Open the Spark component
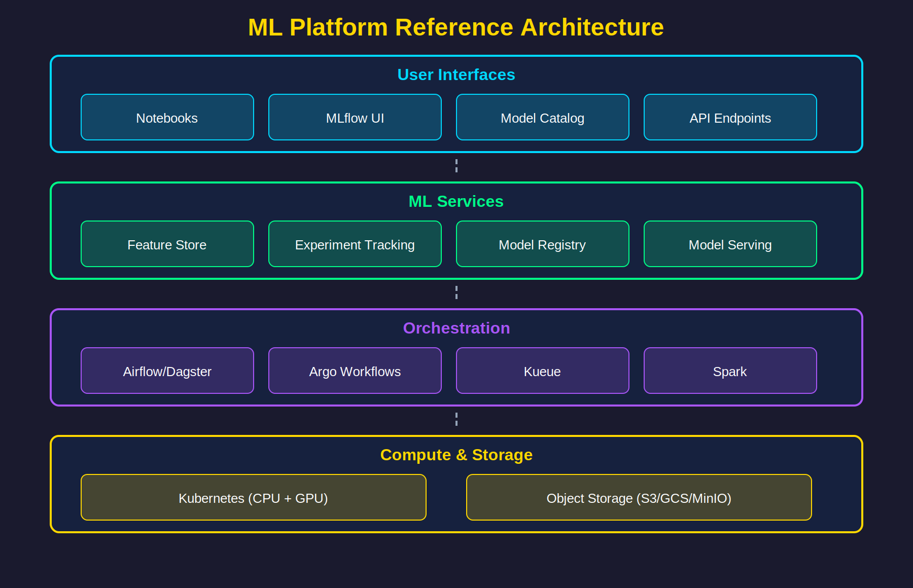The width and height of the screenshot is (913, 588). (730, 371)
